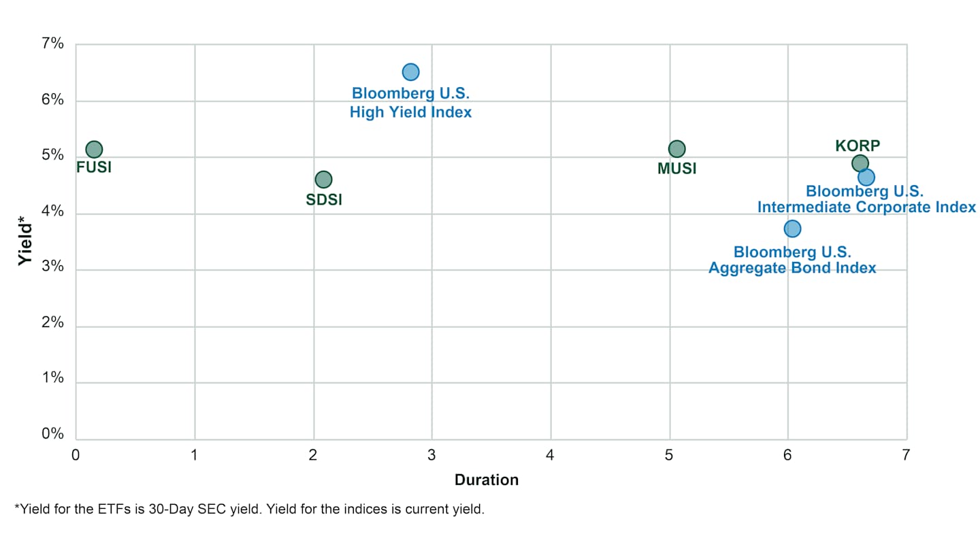Select the MUSI text label
Viewport: 980px width, 551px height.
pos(677,169)
